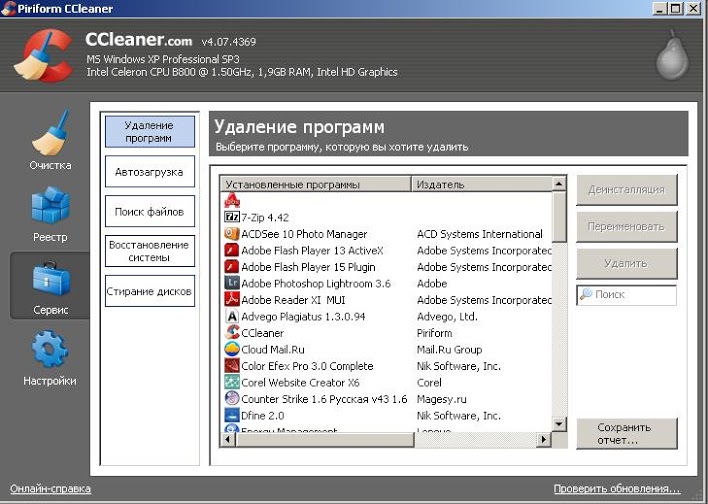Click Corel Website Creator X6 icon
Image resolution: width=708 pixels, height=504 pixels.
pos(232,382)
